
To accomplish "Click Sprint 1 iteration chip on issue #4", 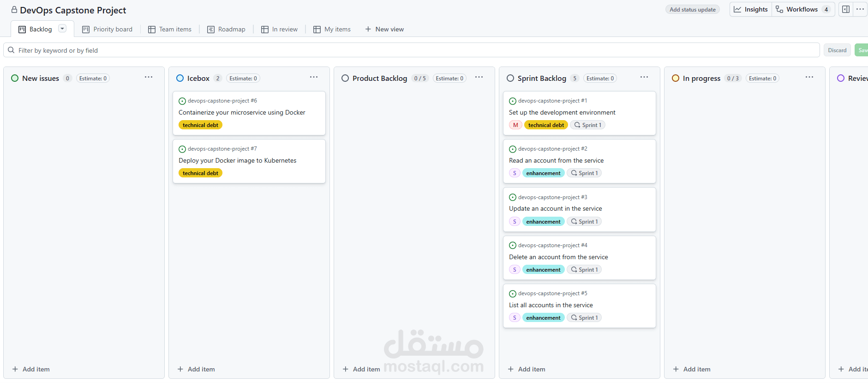I will (584, 269).
